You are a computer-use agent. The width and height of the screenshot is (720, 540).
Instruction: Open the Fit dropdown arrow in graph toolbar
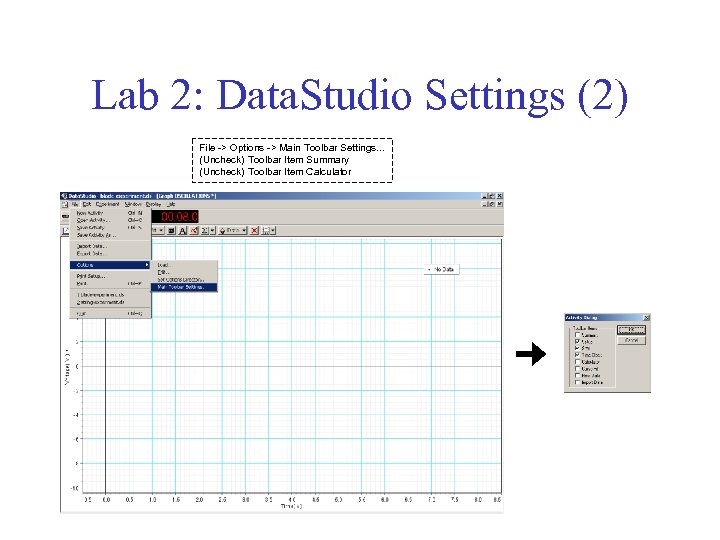[x=161, y=231]
